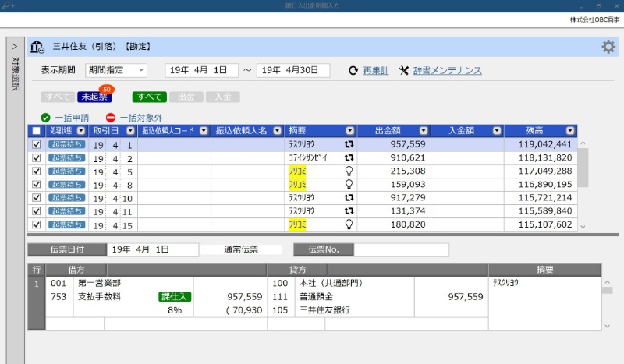
Task: Click 起票待ち status badge in 19 4 10 row
Action: pos(67,198)
